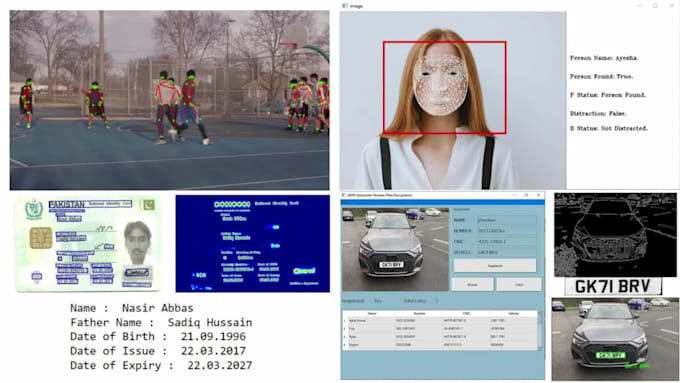
Task: Click the 'Date of Expiry : 22.03.2027' line
Action: click(161, 365)
